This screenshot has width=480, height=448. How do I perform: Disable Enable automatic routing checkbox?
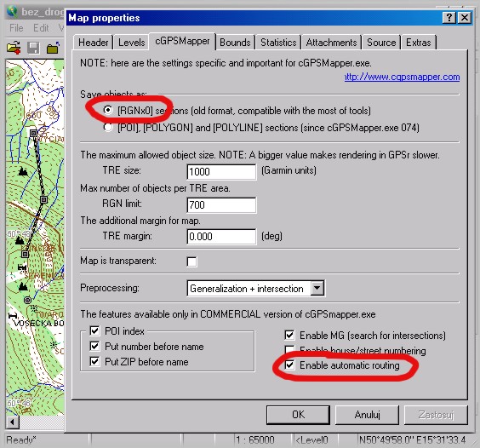point(289,365)
